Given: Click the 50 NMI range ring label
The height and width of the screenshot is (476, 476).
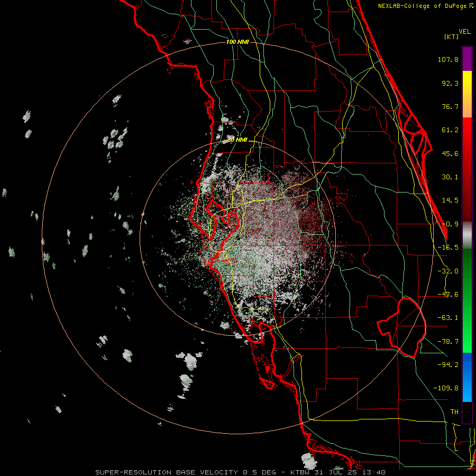Looking at the screenshot, I should click(237, 140).
